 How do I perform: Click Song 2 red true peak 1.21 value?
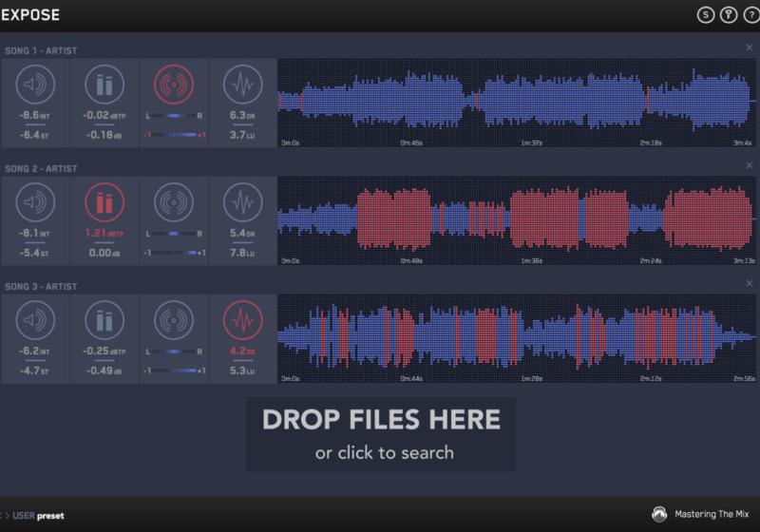tap(104, 233)
